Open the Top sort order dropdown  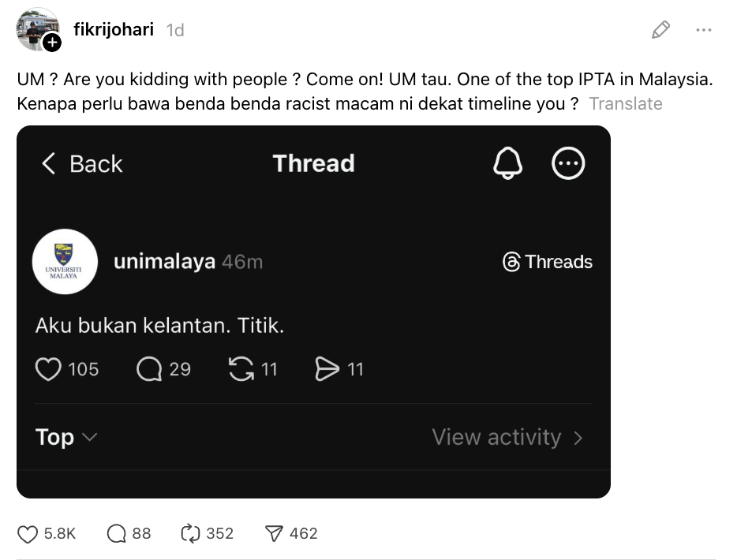click(67, 437)
